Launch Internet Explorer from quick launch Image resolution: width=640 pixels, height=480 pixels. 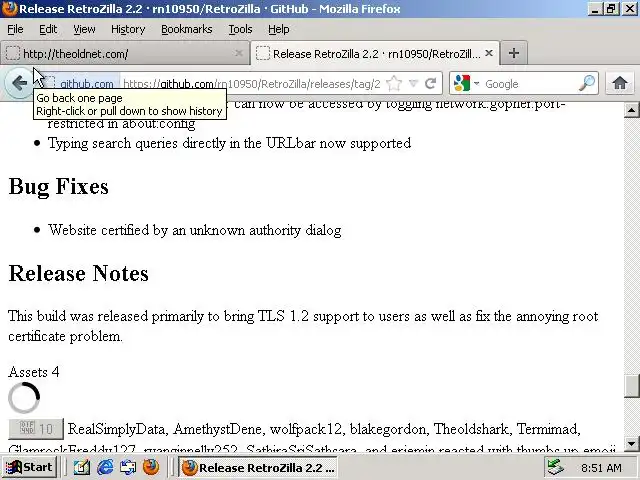click(105, 467)
